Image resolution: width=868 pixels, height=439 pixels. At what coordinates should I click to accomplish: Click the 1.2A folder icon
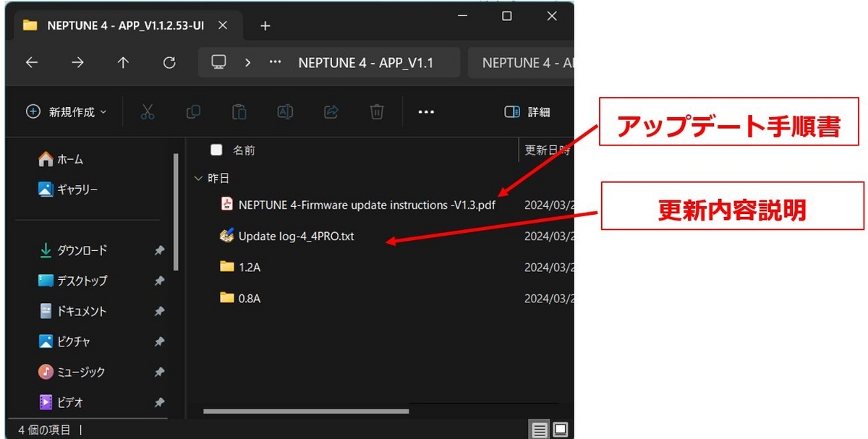(227, 267)
